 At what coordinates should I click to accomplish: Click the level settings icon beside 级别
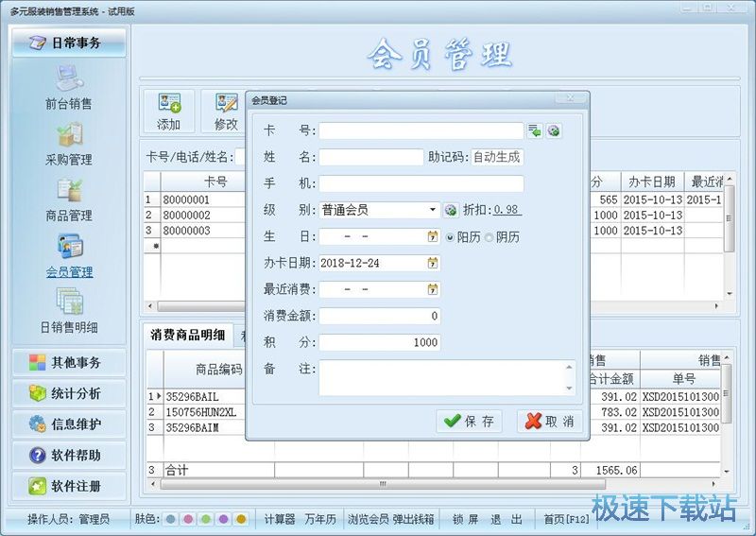[x=451, y=210]
